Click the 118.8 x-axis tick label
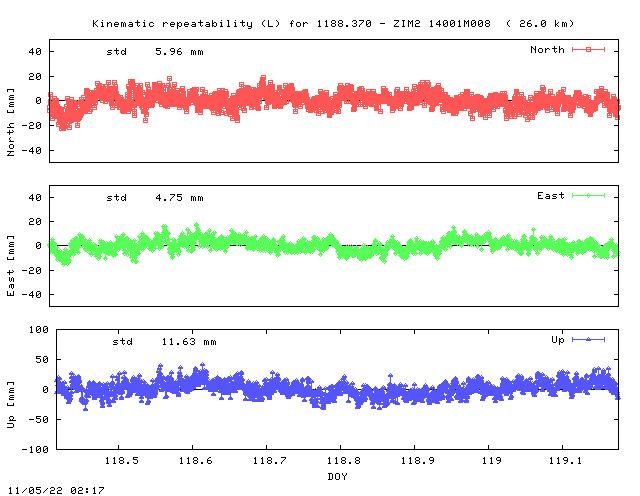This screenshot has width=640, height=496. point(344,461)
